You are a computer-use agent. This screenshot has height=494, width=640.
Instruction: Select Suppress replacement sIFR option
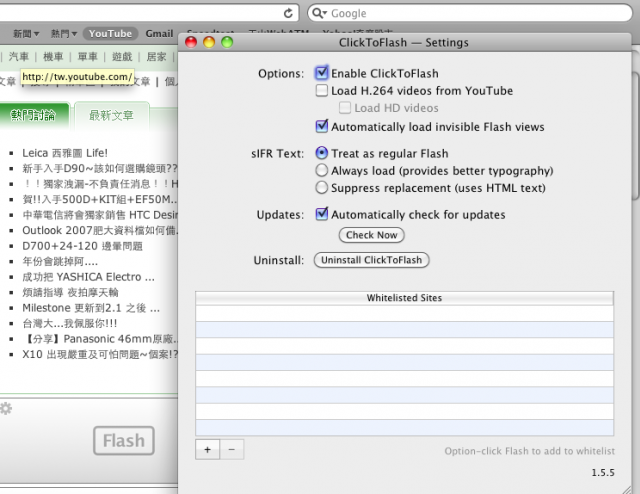point(322,188)
